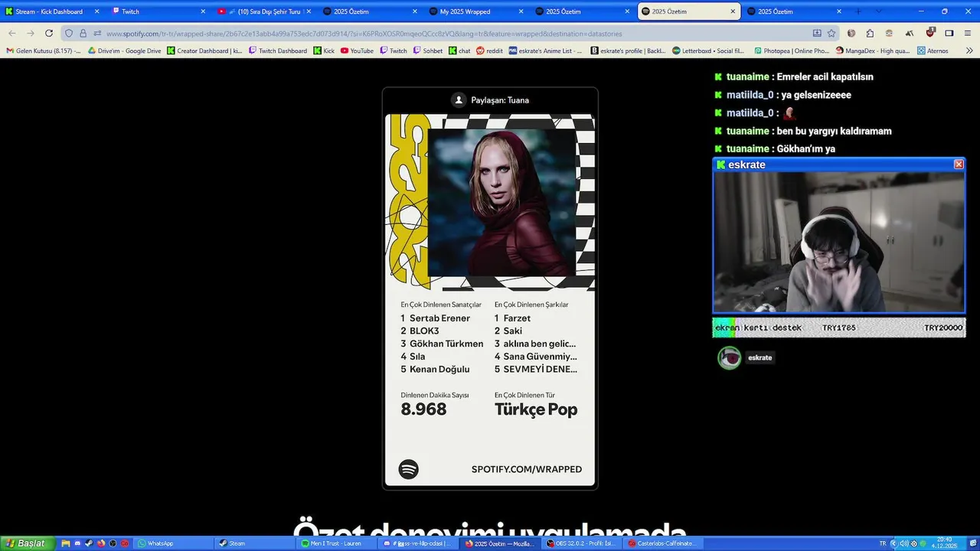980x551 pixels.
Task: Go back to the previous page
Action: pos(12,33)
